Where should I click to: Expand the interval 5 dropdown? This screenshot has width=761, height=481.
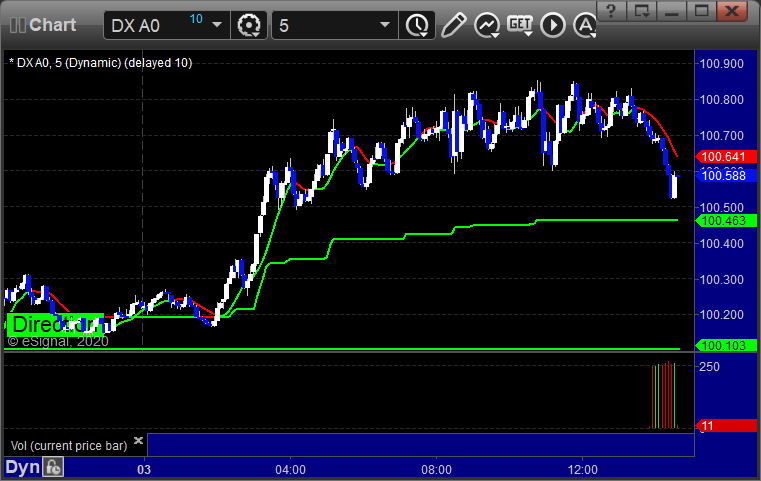[x=385, y=25]
